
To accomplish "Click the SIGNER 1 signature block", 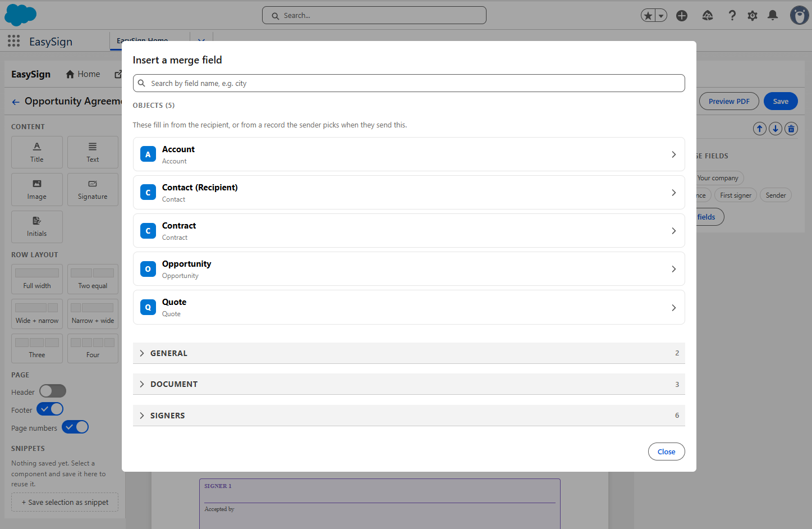I will point(380,503).
